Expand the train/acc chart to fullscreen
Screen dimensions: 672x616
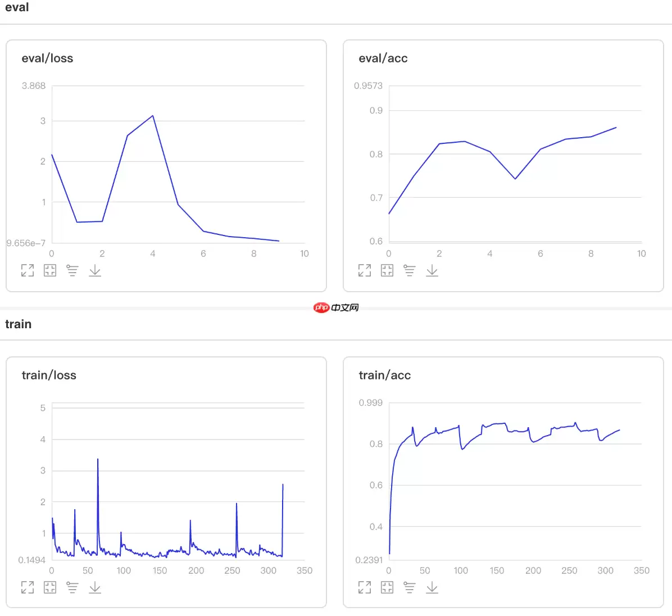pos(365,587)
